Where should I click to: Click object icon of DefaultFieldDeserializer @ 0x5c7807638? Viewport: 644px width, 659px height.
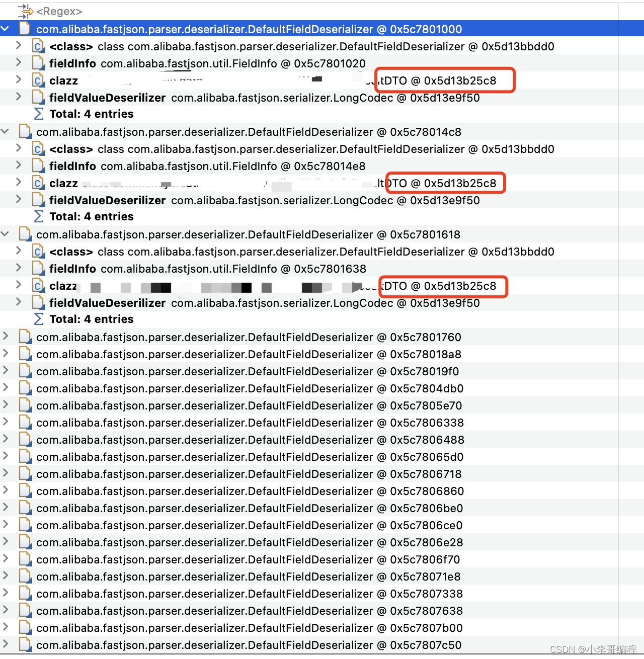tap(25, 611)
